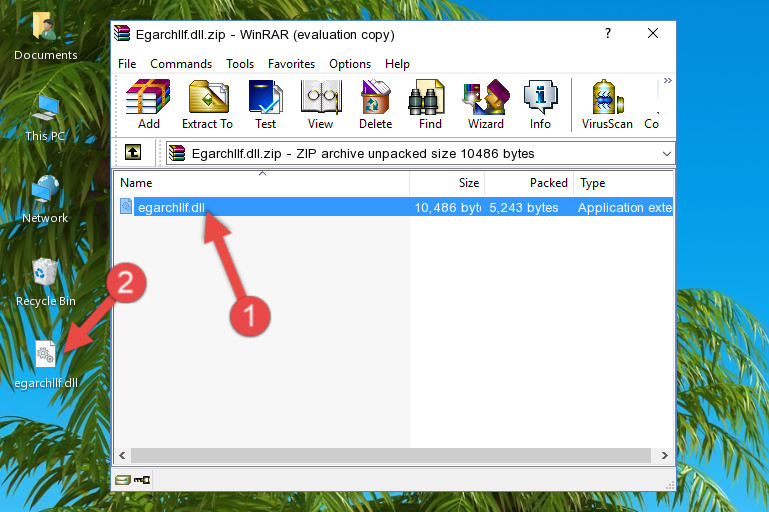Image resolution: width=769 pixels, height=512 pixels.
Task: Click the 5,243 bytes packed cell
Action: pos(523,207)
